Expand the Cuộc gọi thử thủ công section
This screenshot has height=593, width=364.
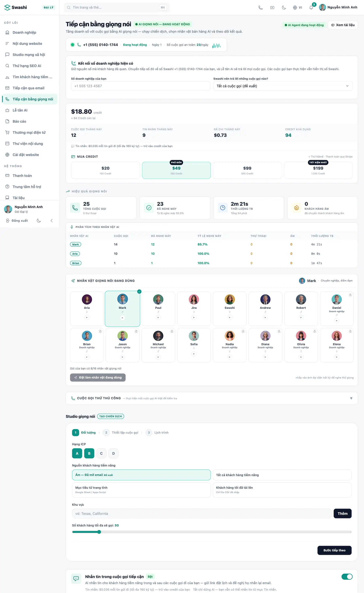coord(212,398)
